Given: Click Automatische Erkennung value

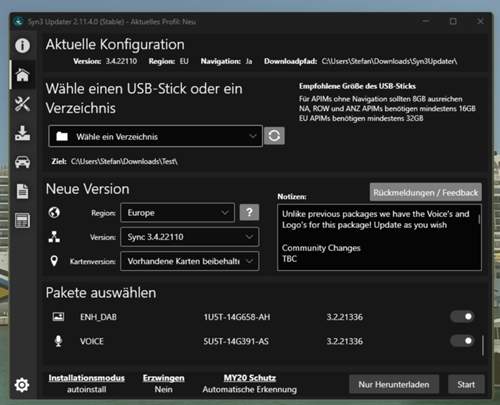Looking at the screenshot, I should click(250, 389).
